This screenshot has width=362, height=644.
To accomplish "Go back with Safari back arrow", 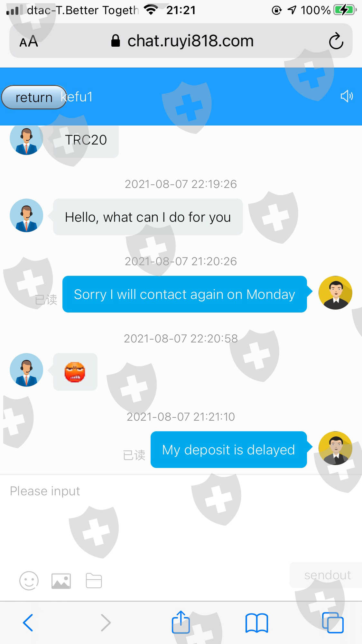I will pos(28,623).
